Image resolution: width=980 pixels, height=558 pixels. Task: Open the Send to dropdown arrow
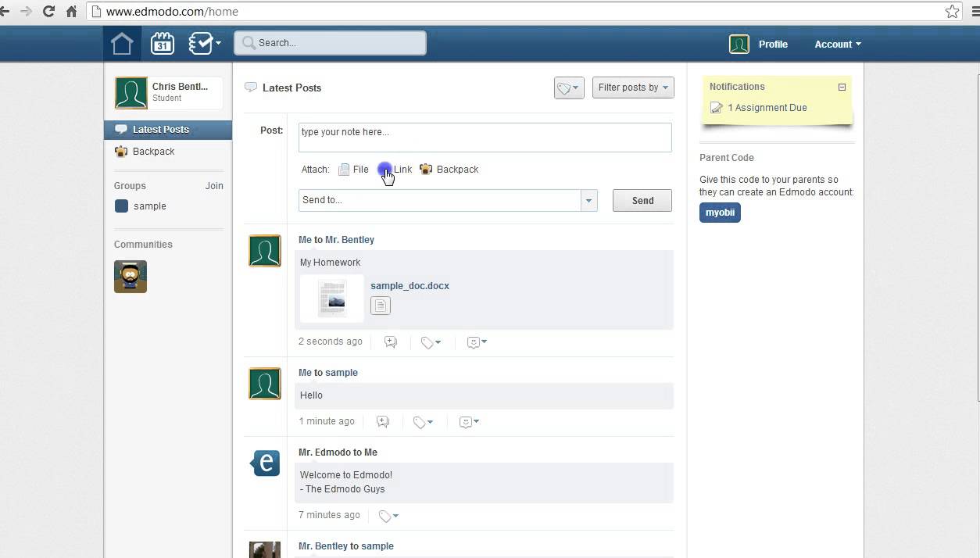tap(589, 200)
